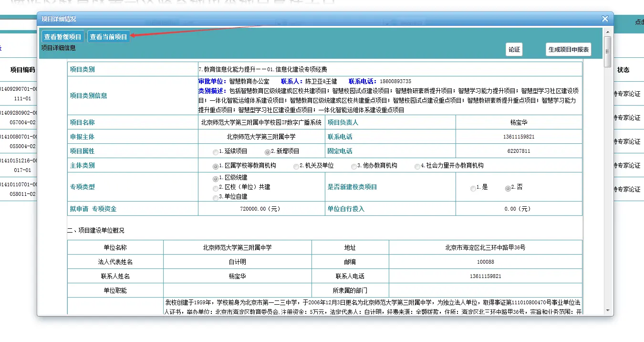644x342 pixels.
Task: Choose 3.他办教育机构 radio option
Action: (354, 166)
